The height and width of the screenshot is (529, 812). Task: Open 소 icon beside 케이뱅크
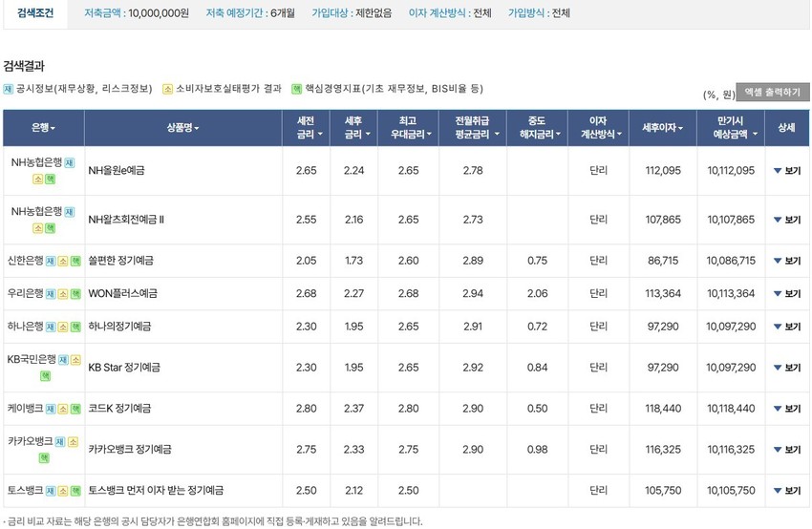(63, 409)
